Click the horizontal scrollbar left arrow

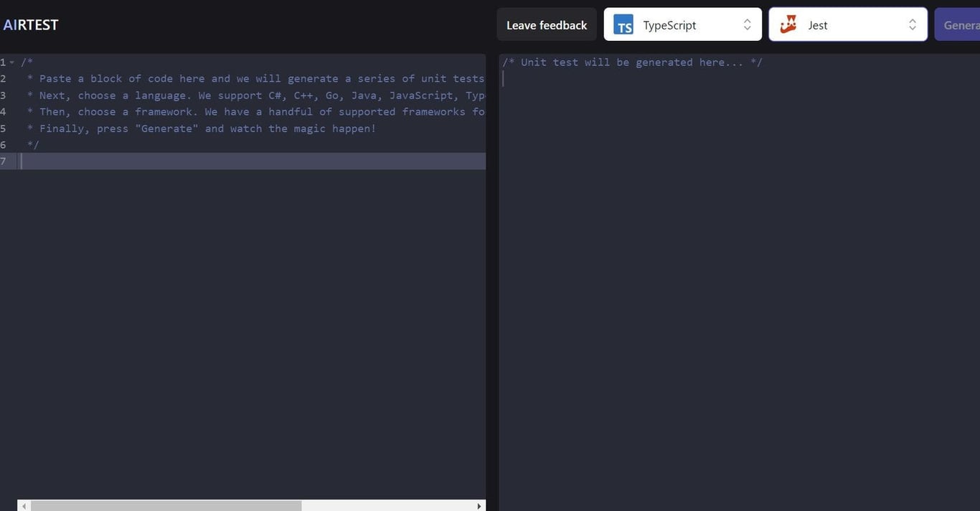click(x=24, y=506)
